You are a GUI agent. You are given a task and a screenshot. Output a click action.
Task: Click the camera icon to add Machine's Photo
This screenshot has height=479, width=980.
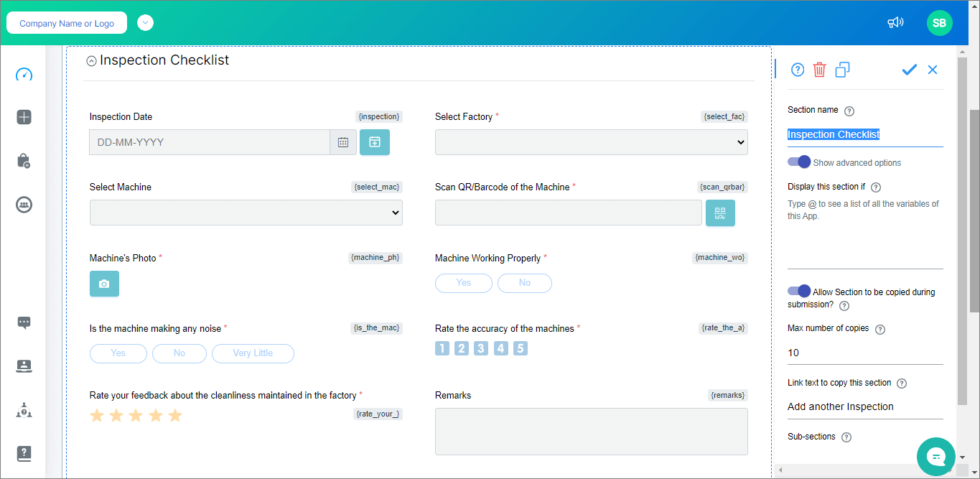[104, 284]
